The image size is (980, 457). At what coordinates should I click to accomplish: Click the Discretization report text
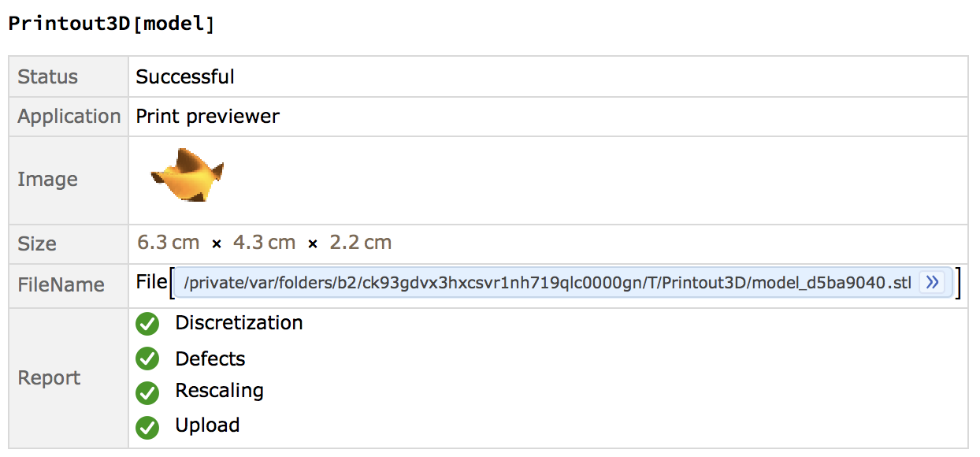[x=239, y=323]
